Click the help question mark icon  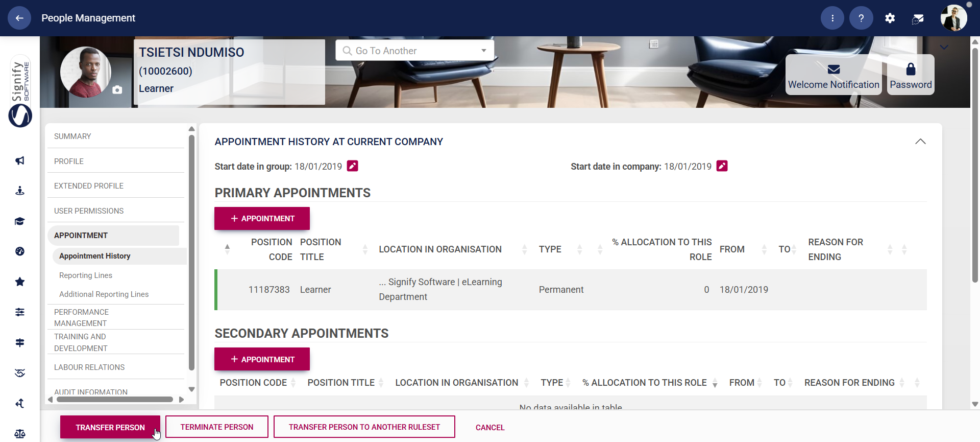pyautogui.click(x=861, y=18)
